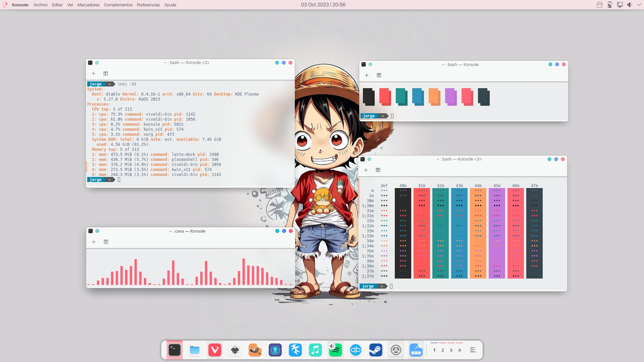
Task: Click the '44m' column header in Konsole <3>
Action: [478, 186]
